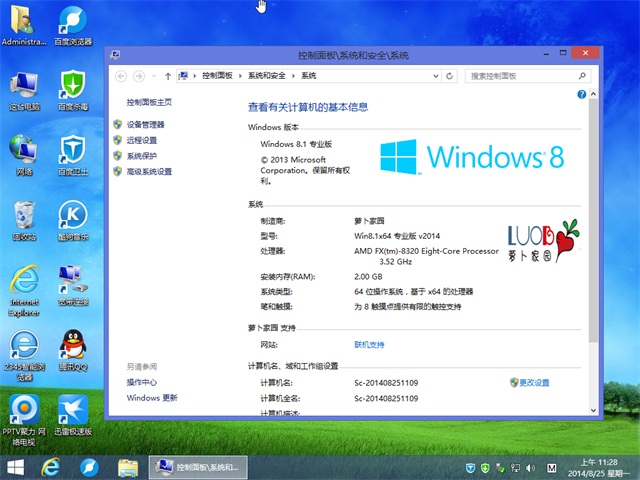Open File Explorer from the taskbar
The height and width of the screenshot is (480, 640).
pos(127,467)
